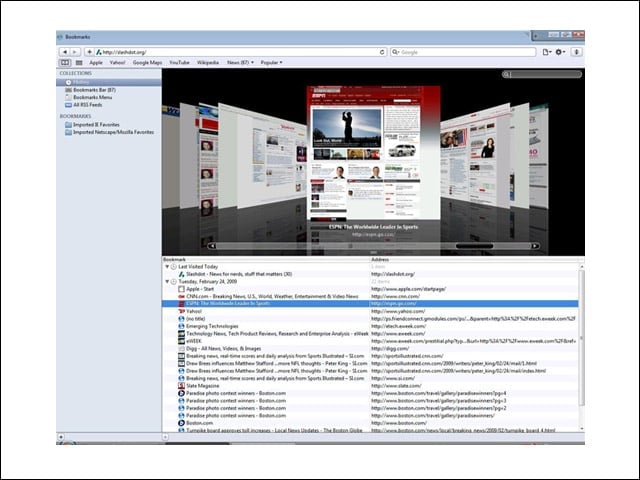The width and height of the screenshot is (640, 480).
Task: Click the ESPN center cover preview
Action: (x=373, y=153)
